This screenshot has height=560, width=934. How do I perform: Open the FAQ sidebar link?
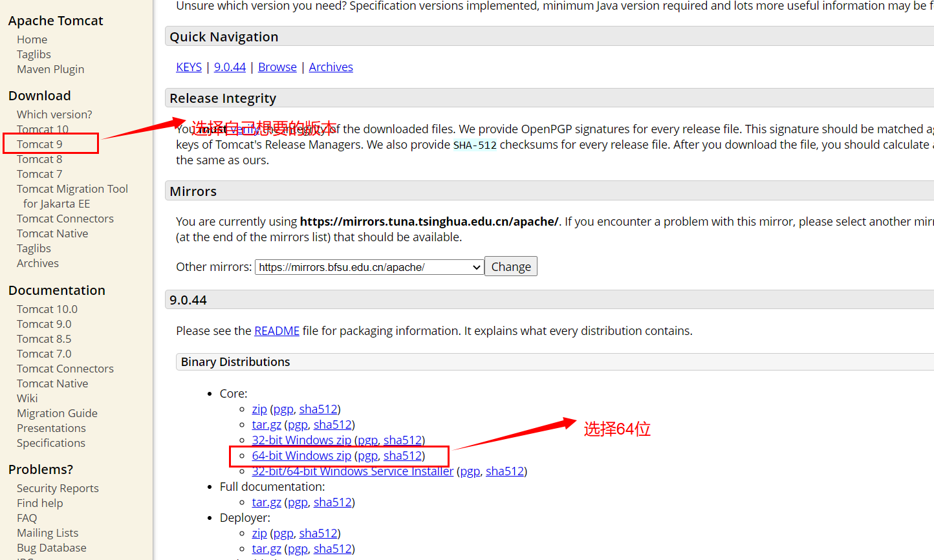pyautogui.click(x=27, y=518)
